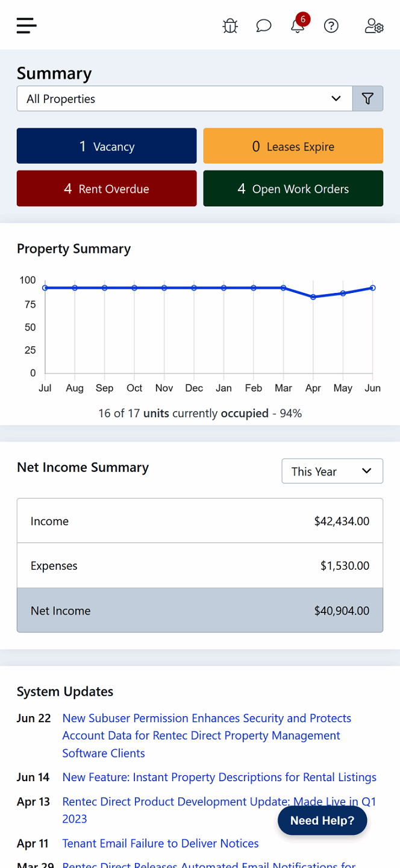Click the bug report icon

point(230,26)
